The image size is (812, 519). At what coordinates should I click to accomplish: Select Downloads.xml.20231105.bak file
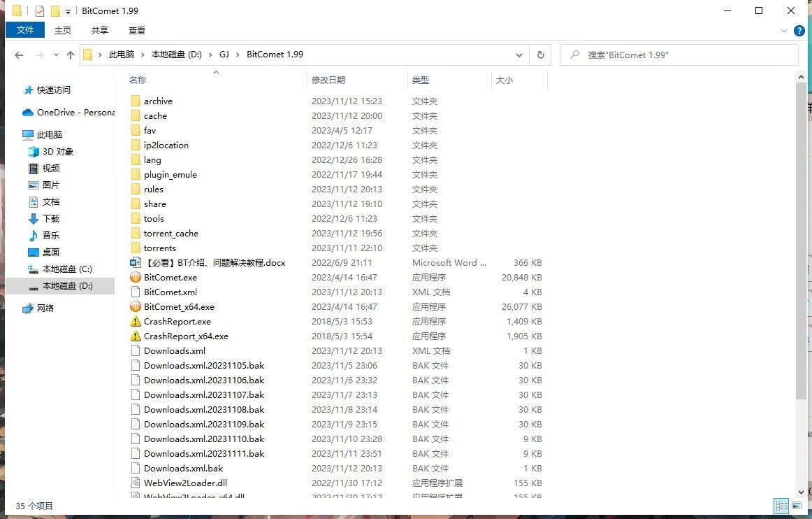tap(204, 366)
